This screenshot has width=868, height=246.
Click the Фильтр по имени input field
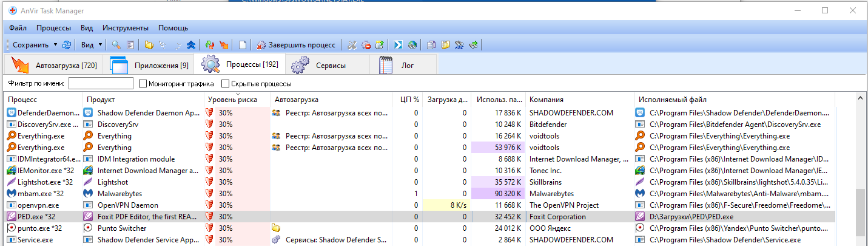click(x=101, y=84)
